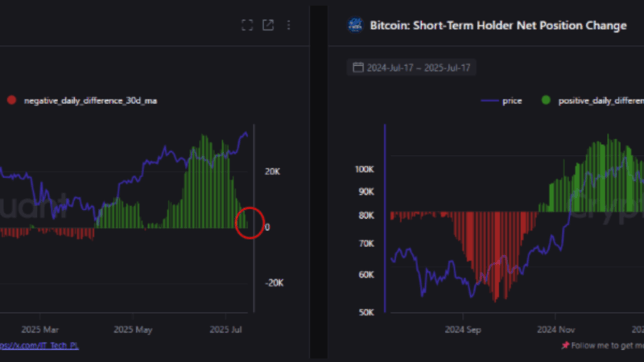Click the 70K price axis label

click(366, 244)
